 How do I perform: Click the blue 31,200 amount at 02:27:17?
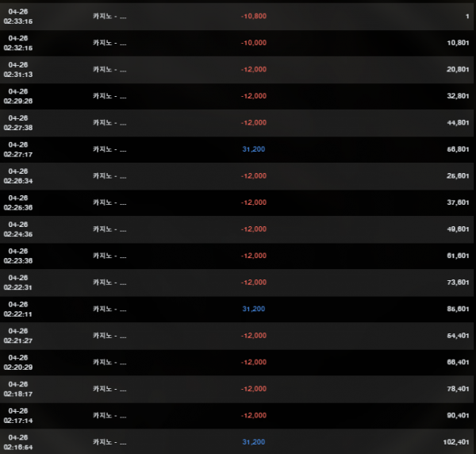pos(253,149)
